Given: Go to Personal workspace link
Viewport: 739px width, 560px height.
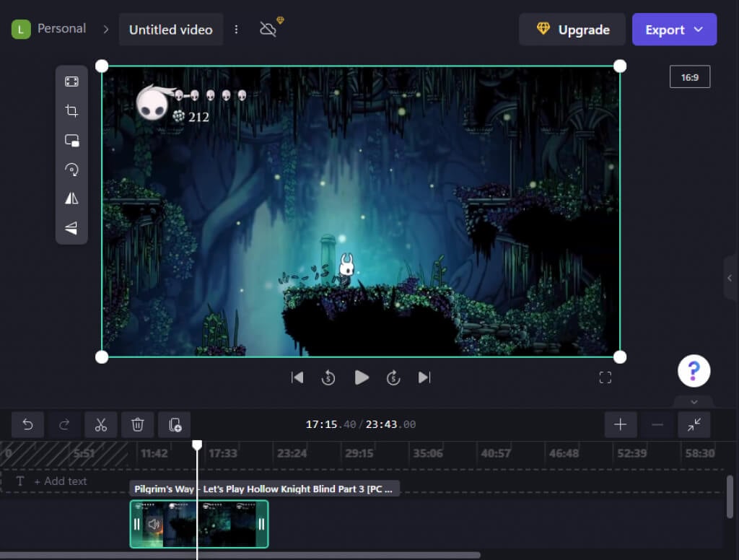Looking at the screenshot, I should coord(62,28).
